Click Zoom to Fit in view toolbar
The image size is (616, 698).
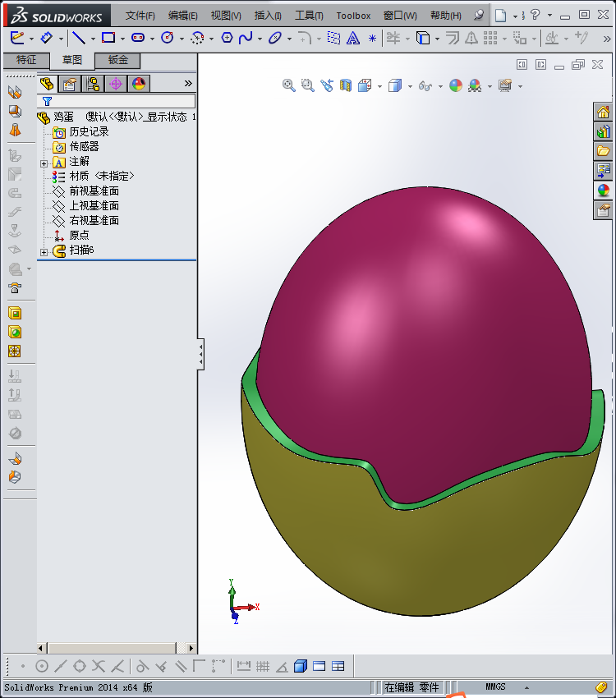289,85
